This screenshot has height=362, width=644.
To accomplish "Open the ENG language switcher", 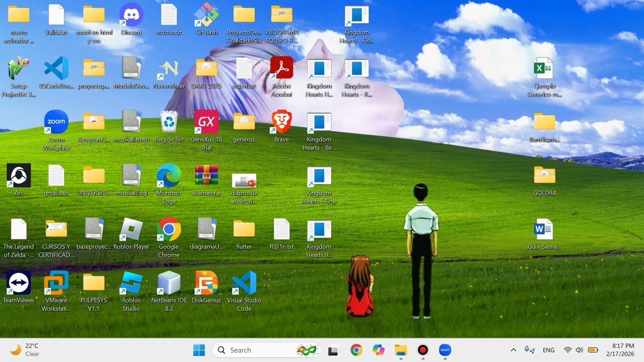I will pyautogui.click(x=548, y=350).
